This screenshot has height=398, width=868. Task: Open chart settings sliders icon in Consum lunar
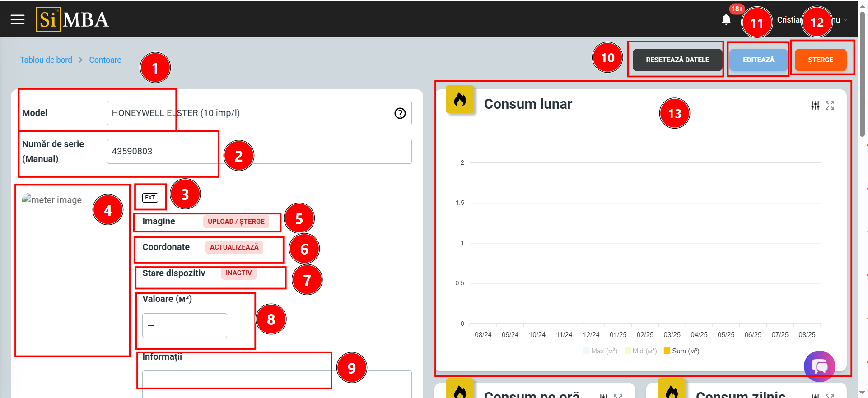pos(815,105)
